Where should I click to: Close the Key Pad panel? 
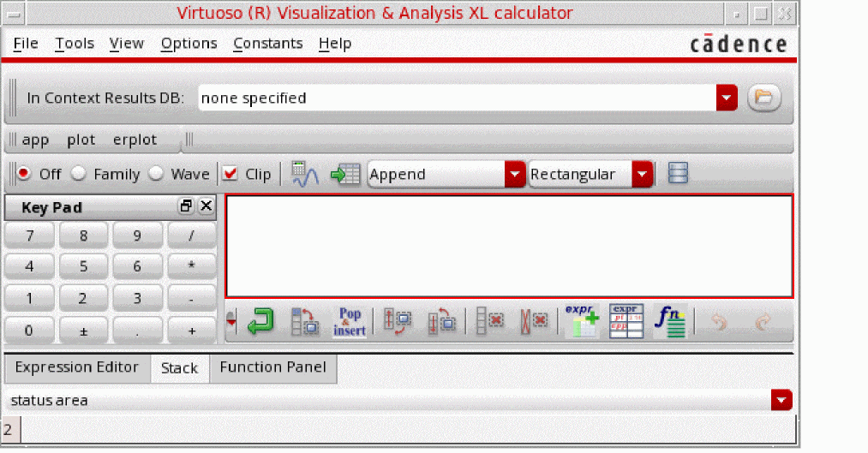(x=206, y=206)
